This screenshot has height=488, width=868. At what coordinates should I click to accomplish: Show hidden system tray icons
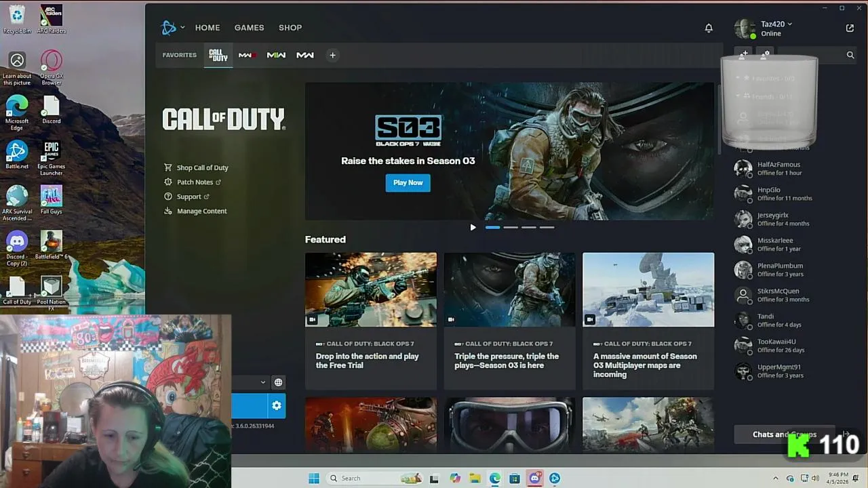click(776, 479)
